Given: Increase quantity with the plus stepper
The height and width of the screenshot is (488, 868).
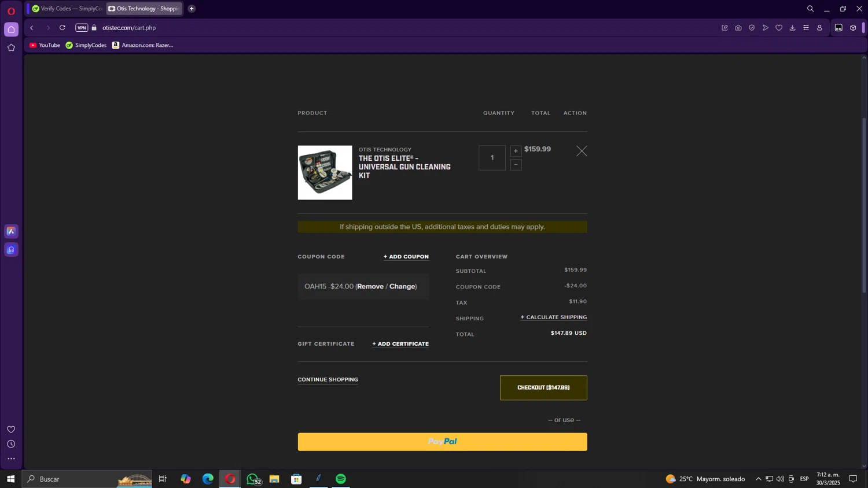Looking at the screenshot, I should tap(516, 151).
